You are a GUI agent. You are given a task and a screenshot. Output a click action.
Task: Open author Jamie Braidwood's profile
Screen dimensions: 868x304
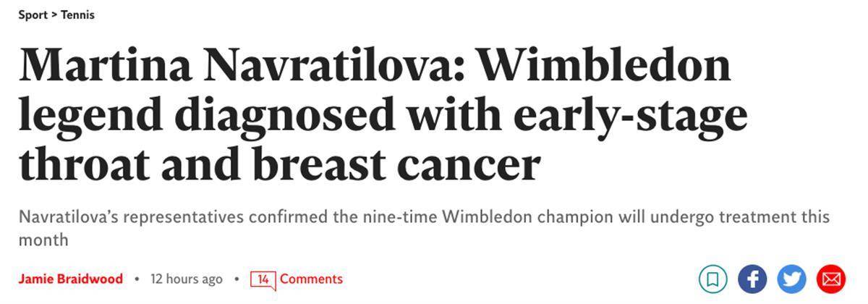click(70, 279)
